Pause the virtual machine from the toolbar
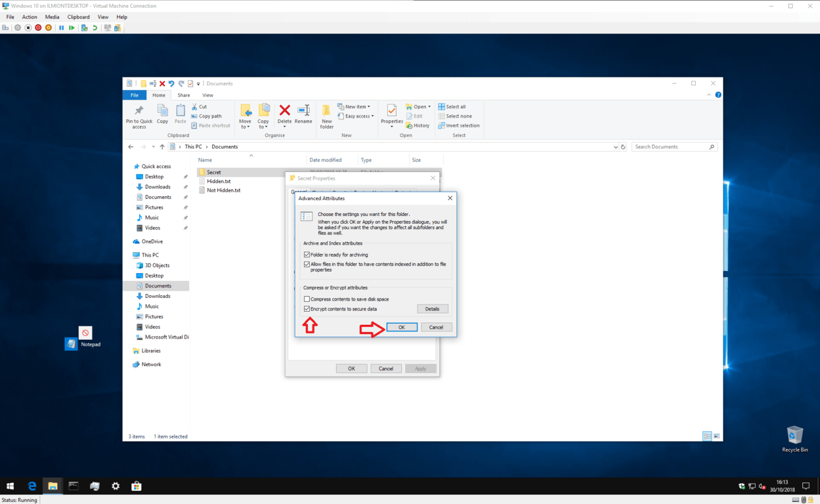The width and height of the screenshot is (820, 504). [x=62, y=28]
